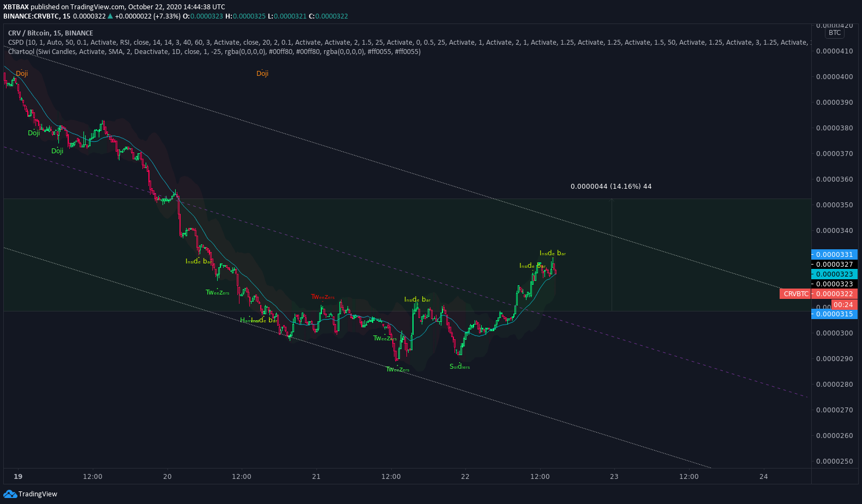The height and width of the screenshot is (504, 862).
Task: Click the orange Doji label at first candles
Action: coord(22,74)
